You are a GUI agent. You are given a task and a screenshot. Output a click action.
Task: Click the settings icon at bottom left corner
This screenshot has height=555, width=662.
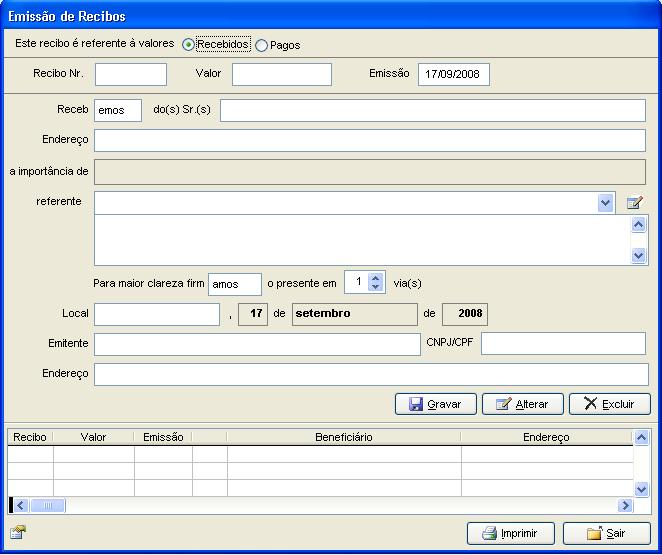point(18,532)
